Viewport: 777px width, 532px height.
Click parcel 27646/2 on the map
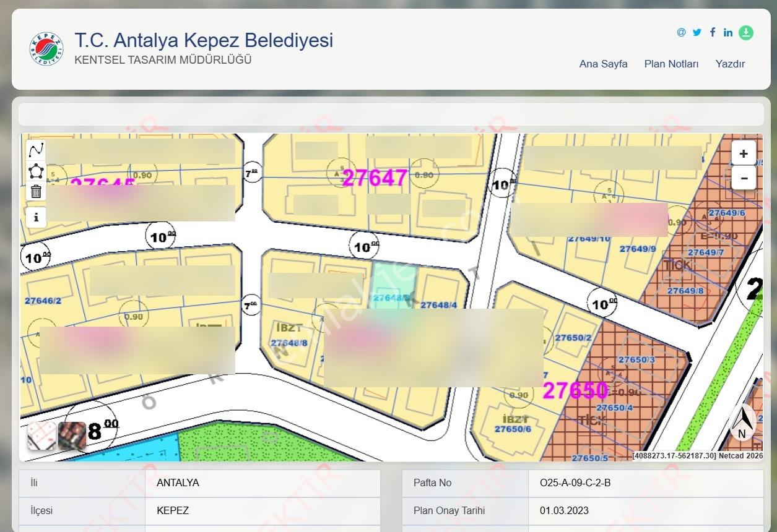[43, 301]
